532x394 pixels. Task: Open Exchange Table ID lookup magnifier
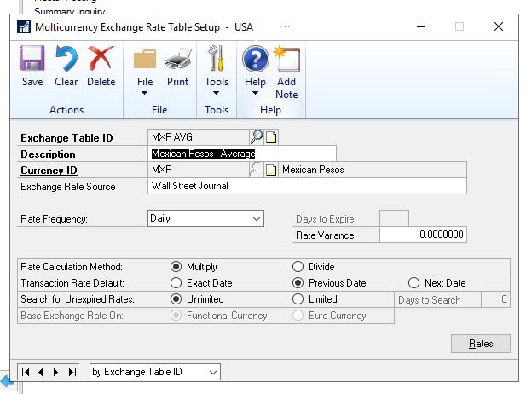[256, 137]
